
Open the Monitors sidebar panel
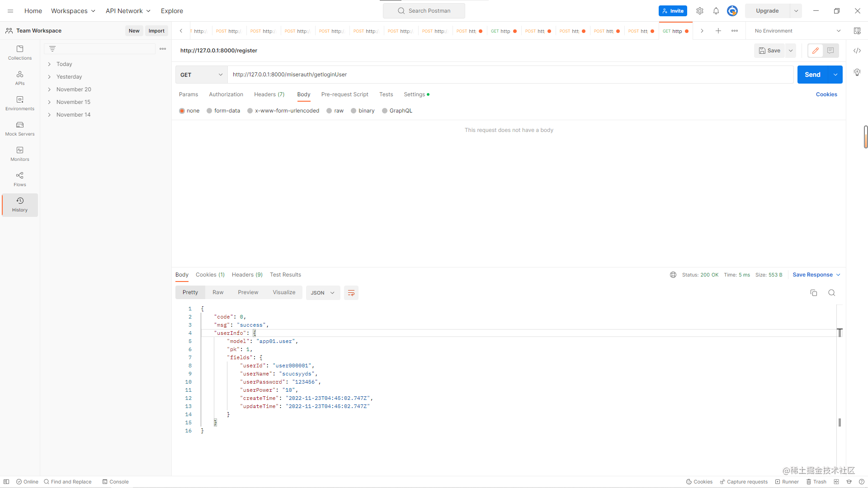(x=20, y=154)
